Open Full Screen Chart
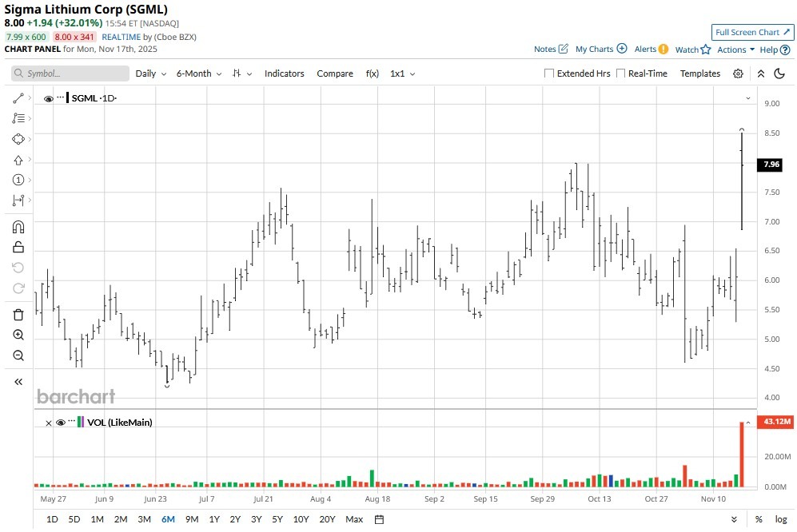 tap(752, 32)
